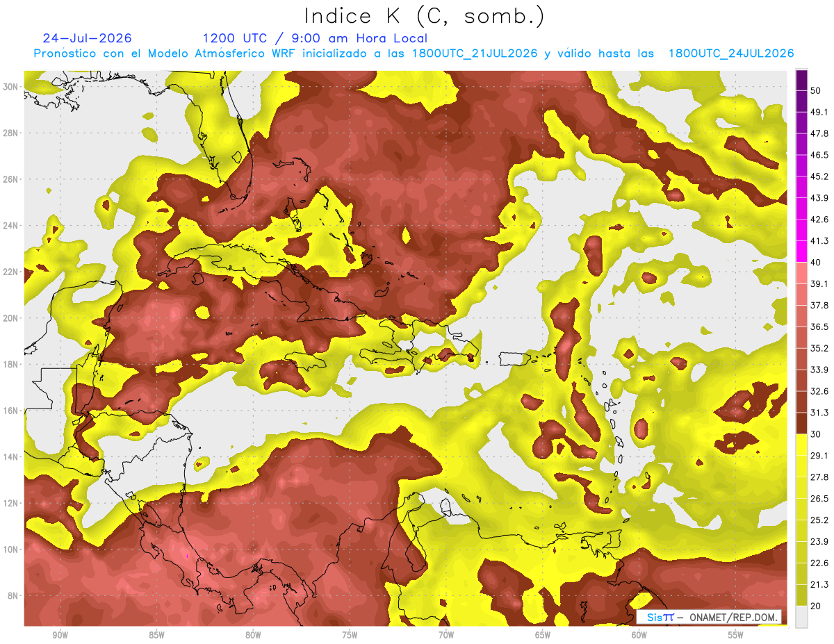The height and width of the screenshot is (644, 834).
Task: Click the colorbar value "49.1"
Action: [819, 112]
